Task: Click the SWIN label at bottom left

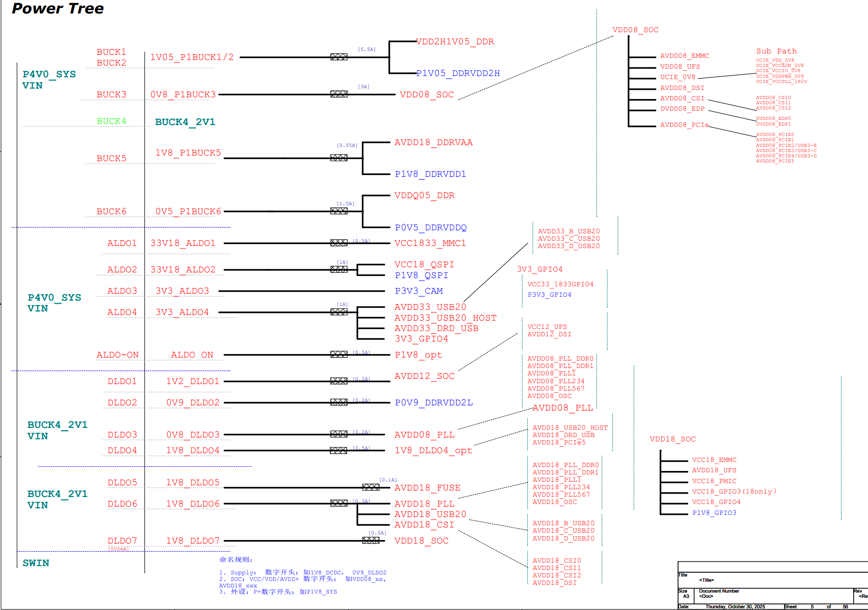Action: pyautogui.click(x=36, y=563)
